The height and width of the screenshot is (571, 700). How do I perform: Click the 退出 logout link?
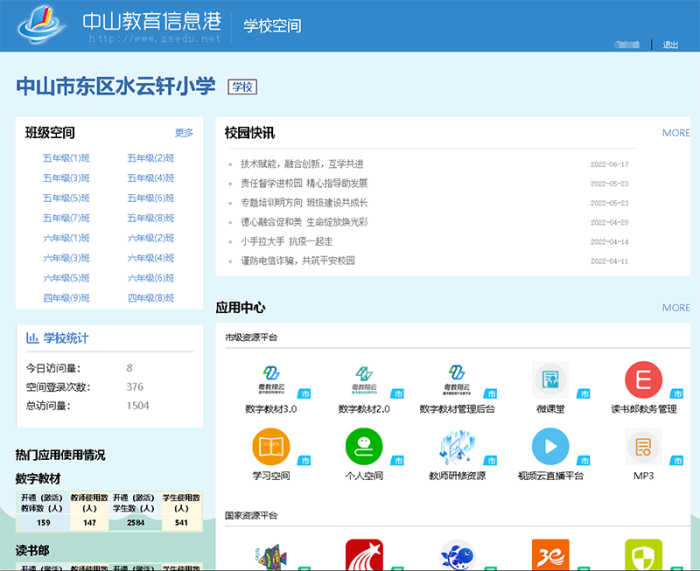point(670,45)
